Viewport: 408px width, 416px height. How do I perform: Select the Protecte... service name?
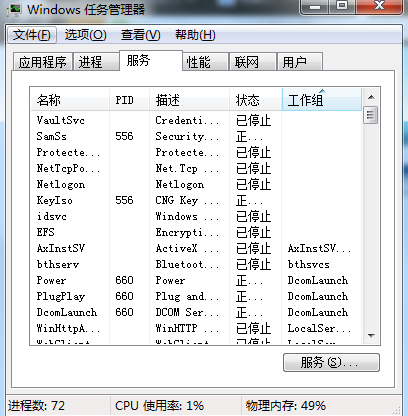tap(68, 152)
